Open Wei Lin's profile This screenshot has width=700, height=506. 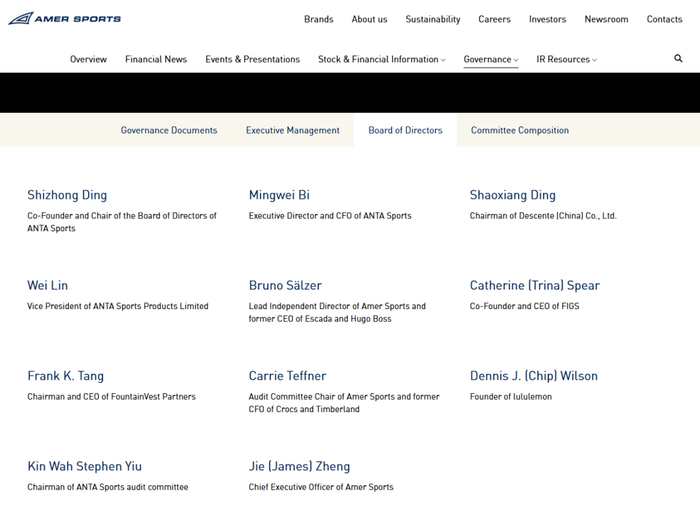pos(47,285)
